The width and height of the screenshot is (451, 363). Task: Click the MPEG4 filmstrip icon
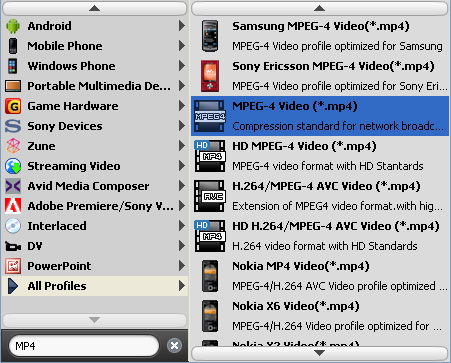(210, 116)
